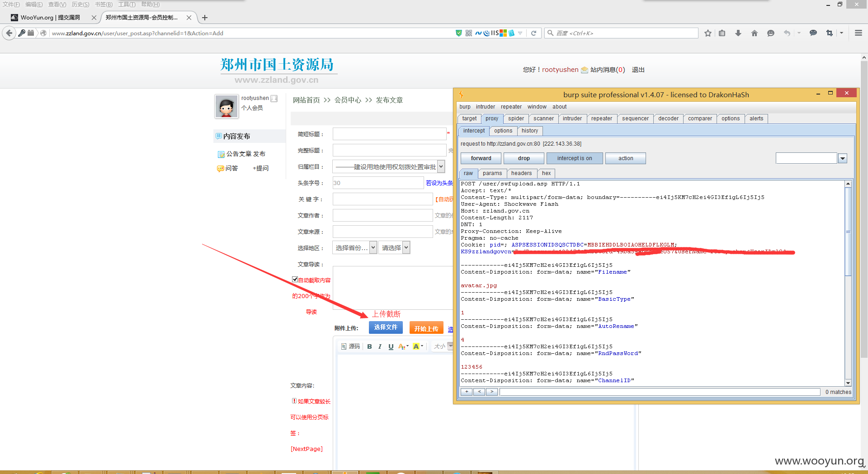Click the 简短标题 input field

389,134
